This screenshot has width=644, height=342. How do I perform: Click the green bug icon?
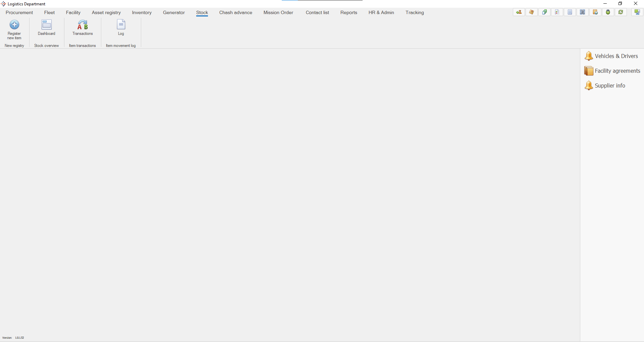pos(608,12)
